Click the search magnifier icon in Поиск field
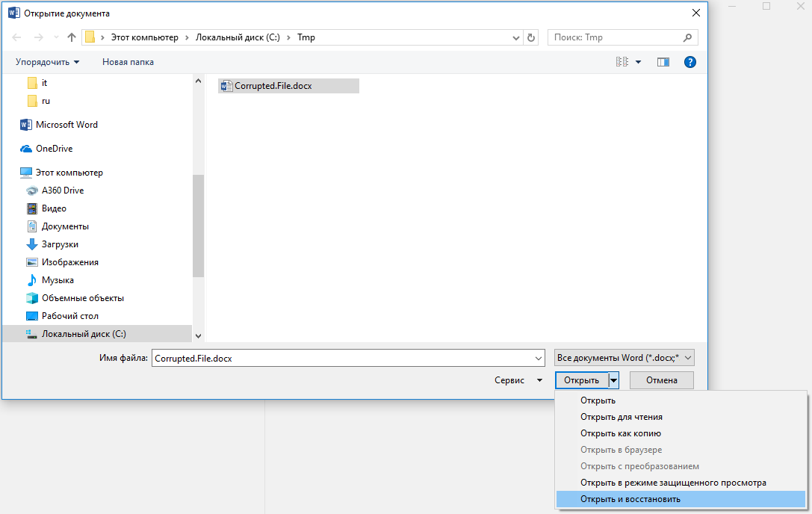812x514 pixels. click(687, 37)
